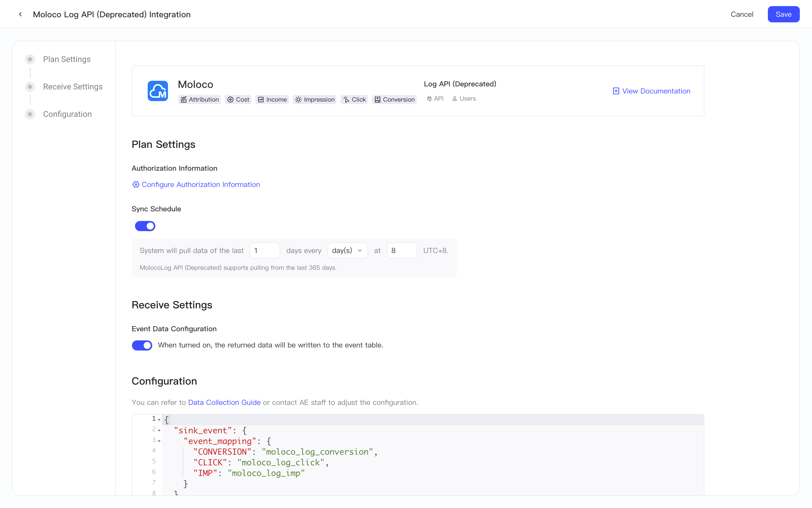The image size is (812, 508).
Task: Click the "moloco_log_imp" value in editor
Action: click(x=266, y=473)
